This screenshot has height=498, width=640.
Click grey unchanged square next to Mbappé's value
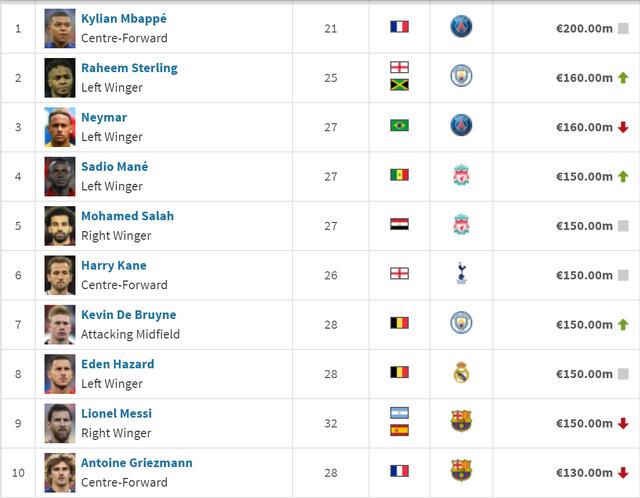pyautogui.click(x=623, y=28)
